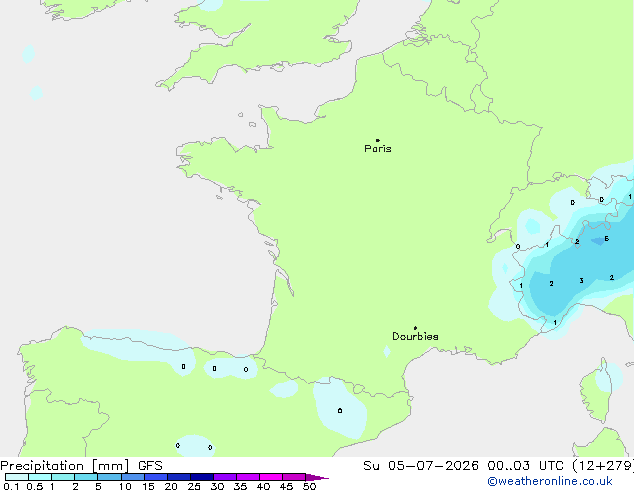Viewport: 634px width, 490px height.
Task: Pick legend swatch between 30 and 35
Action: coord(225,477)
